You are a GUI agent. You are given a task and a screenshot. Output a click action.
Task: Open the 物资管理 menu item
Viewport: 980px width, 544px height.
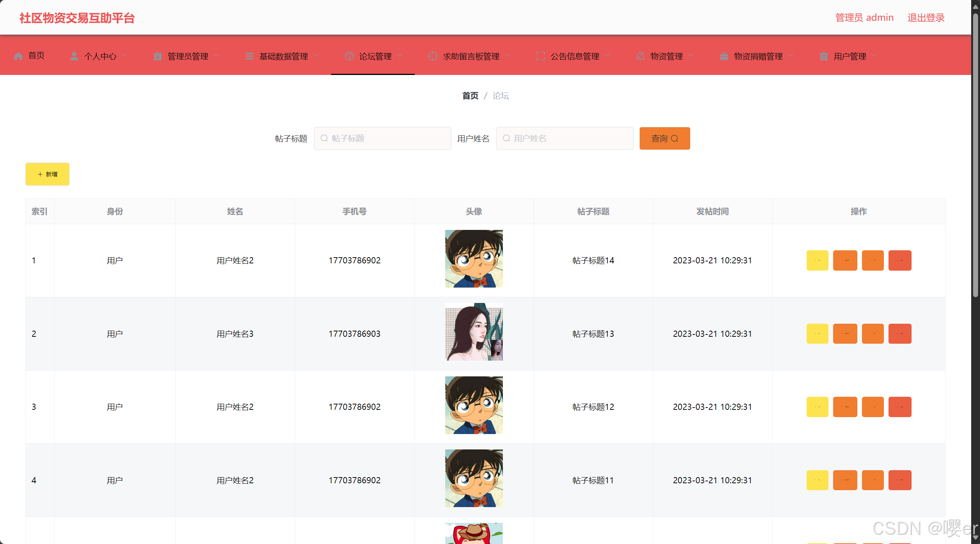click(666, 56)
